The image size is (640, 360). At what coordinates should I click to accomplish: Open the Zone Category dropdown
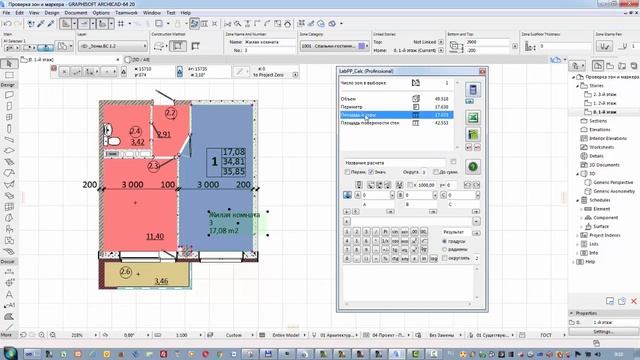click(x=334, y=46)
